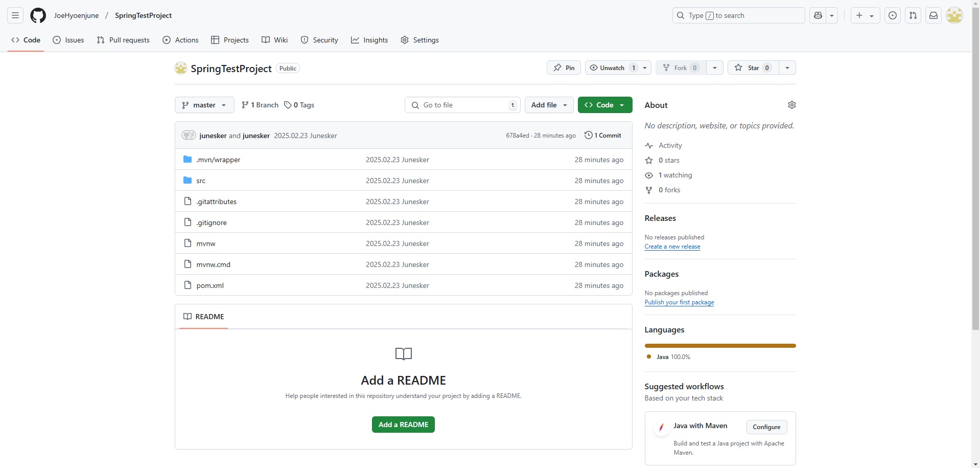Open the Wiki tab

point(275,40)
